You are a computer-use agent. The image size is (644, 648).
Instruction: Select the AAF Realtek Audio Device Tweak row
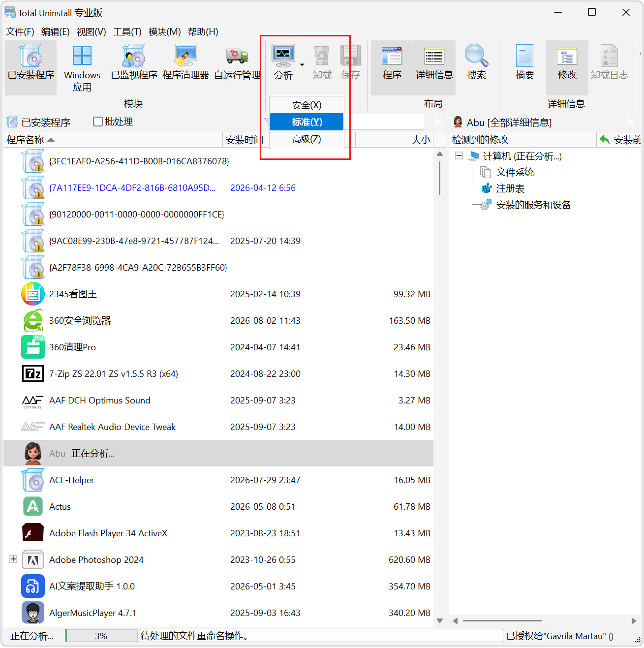pos(218,427)
